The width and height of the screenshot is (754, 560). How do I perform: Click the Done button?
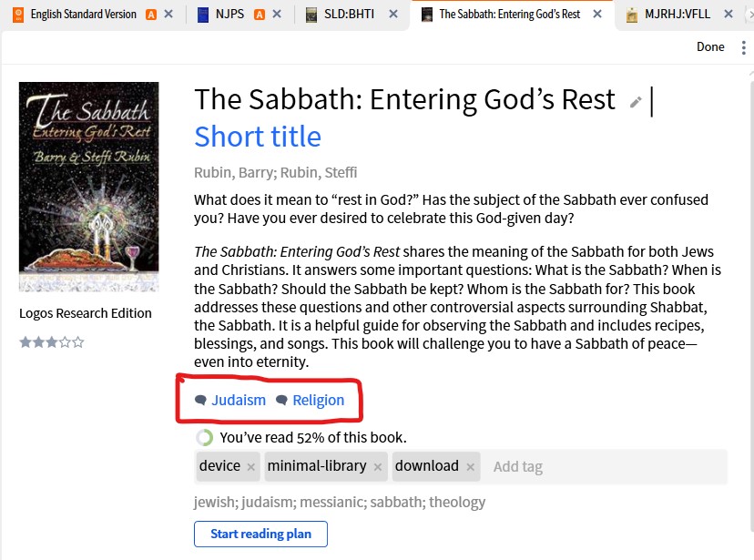pyautogui.click(x=710, y=46)
